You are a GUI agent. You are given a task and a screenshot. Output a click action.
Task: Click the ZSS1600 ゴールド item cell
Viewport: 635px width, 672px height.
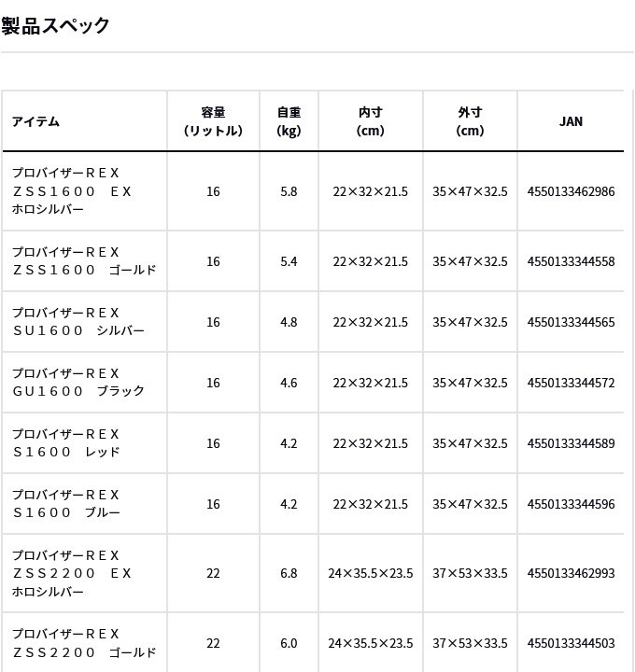click(84, 261)
